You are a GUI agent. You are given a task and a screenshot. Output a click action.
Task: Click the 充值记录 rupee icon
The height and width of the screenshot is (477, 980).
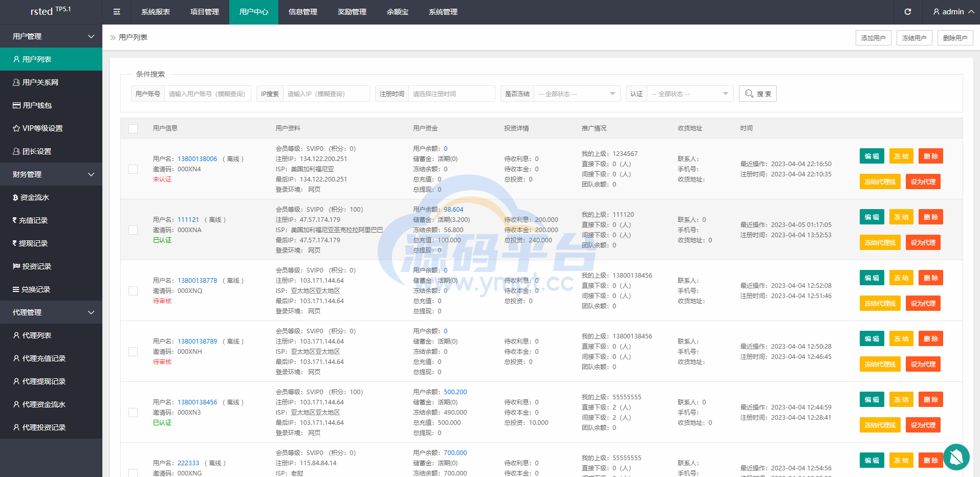15,220
